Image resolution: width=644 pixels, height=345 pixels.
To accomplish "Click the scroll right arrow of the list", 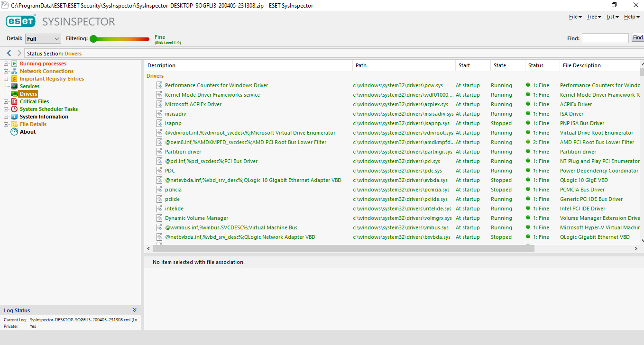I will [636, 248].
